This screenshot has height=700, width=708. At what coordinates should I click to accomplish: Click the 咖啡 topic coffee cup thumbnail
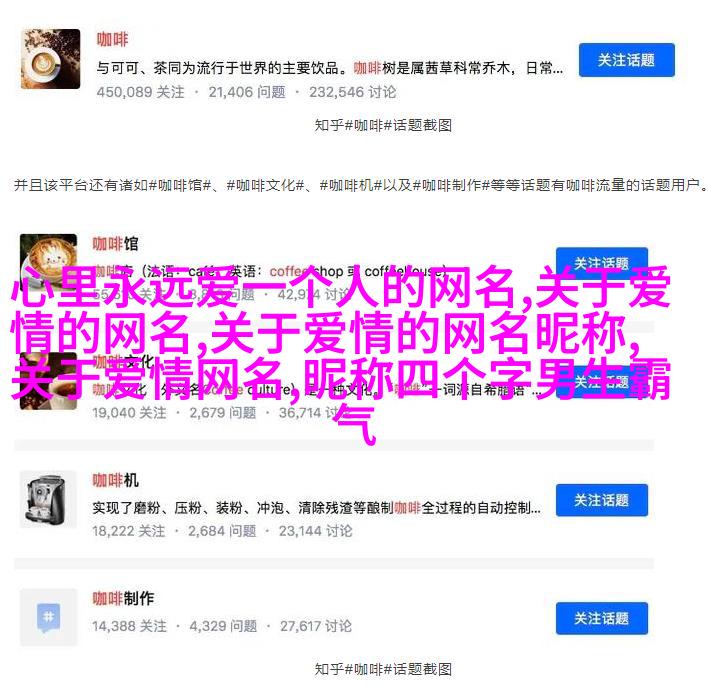(51, 59)
